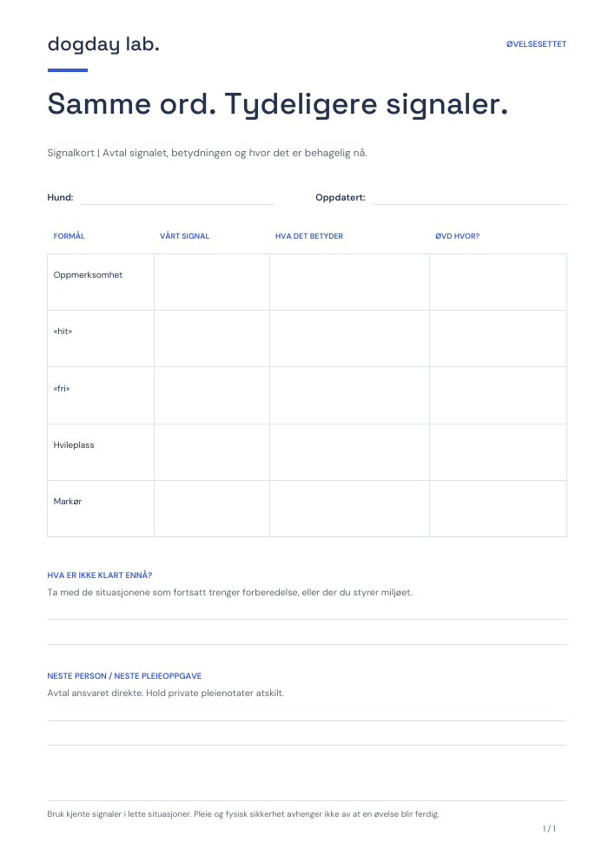Click the Hva det betyr cell for Markør
The width and height of the screenshot is (615, 868).
[349, 509]
